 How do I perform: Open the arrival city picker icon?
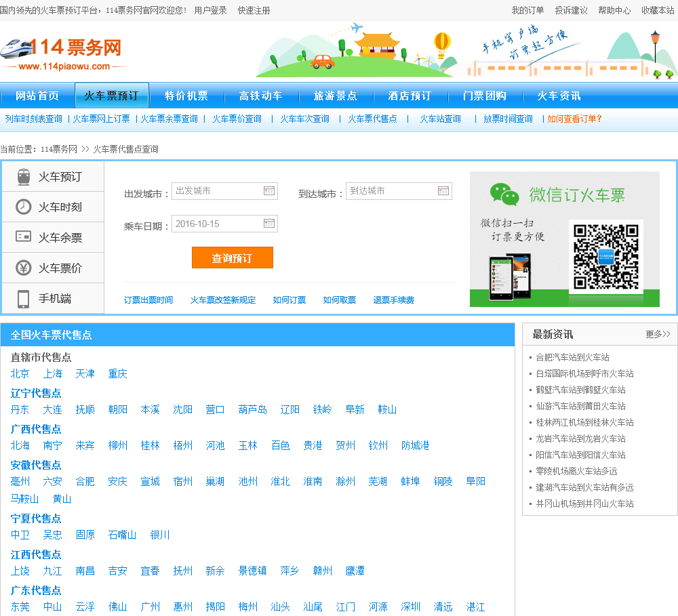tap(443, 191)
